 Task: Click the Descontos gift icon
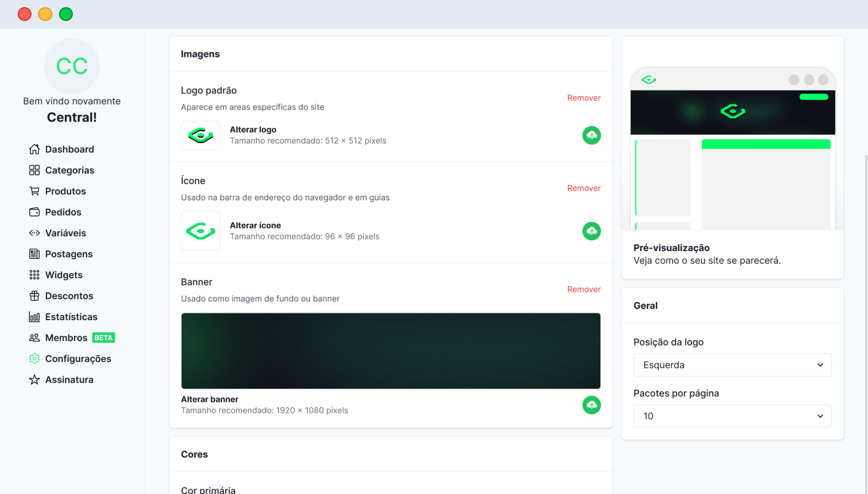click(34, 296)
